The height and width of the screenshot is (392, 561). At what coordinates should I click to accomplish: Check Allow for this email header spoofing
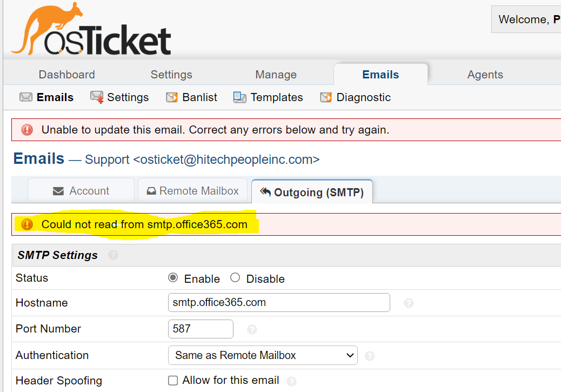[173, 381]
